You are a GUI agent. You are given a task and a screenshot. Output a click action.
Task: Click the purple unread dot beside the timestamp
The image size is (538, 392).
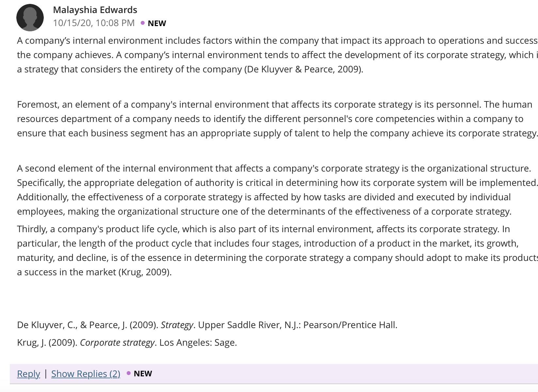[x=143, y=23]
